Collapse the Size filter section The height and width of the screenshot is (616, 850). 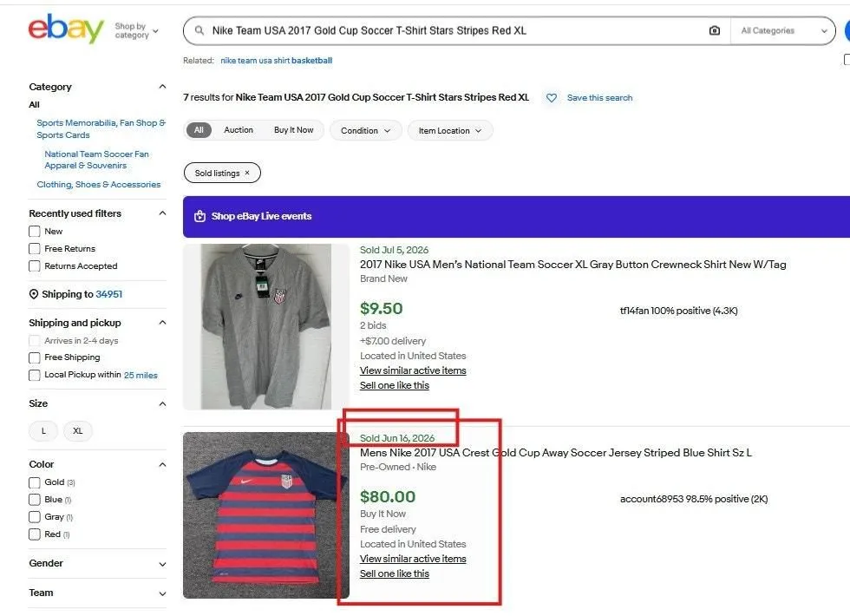[x=162, y=403]
